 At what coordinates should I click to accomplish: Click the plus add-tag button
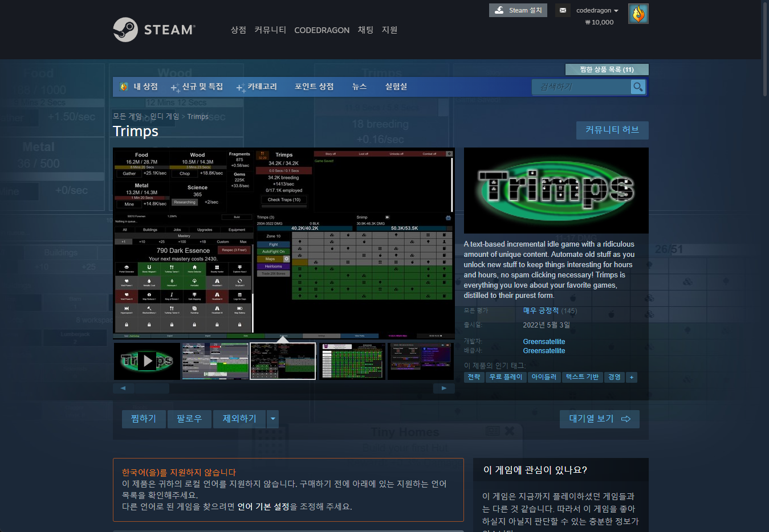pos(631,377)
